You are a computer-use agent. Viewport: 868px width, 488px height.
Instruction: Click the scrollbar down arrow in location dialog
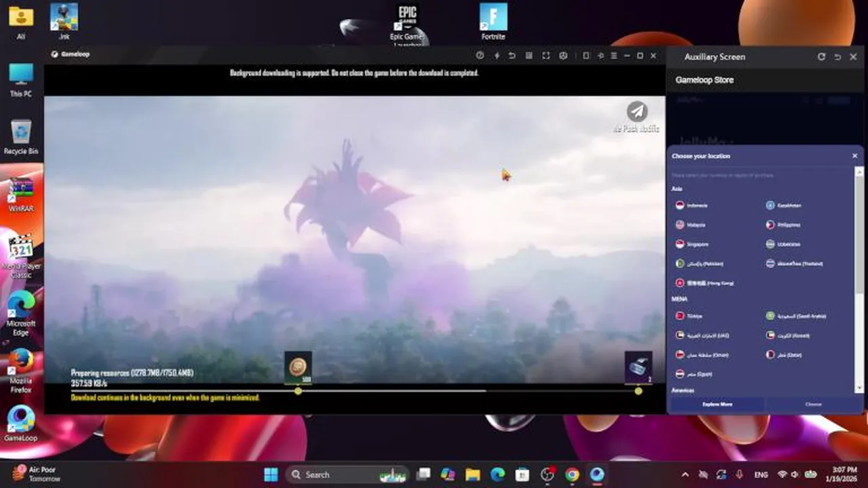859,389
